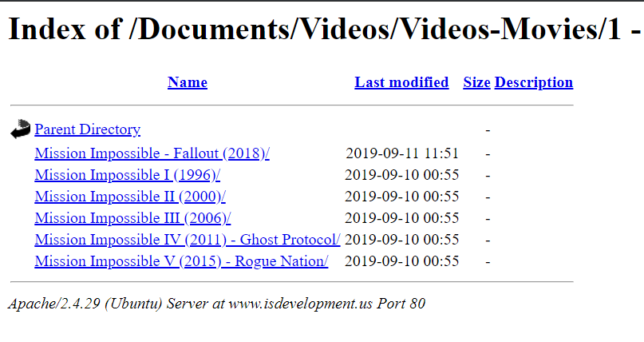The height and width of the screenshot is (342, 644).
Task: Open Mission Impossible - Fallout (2018) folder
Action: (x=152, y=153)
